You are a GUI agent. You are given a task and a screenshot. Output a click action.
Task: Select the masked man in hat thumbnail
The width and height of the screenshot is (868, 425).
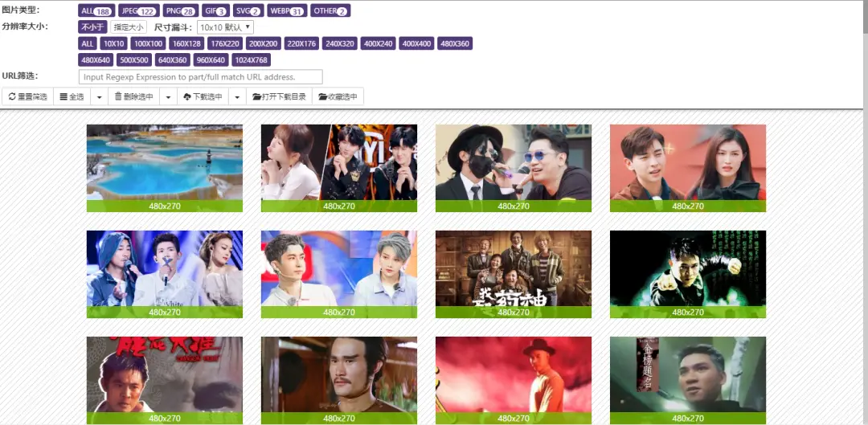[513, 168]
